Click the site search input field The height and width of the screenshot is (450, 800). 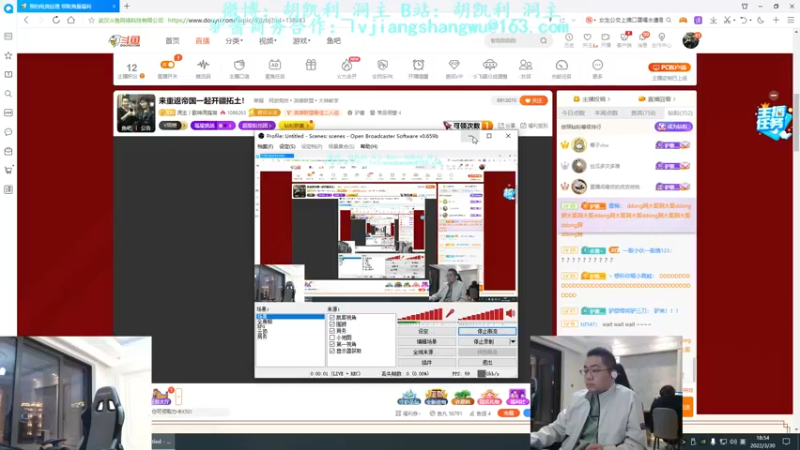coord(511,40)
